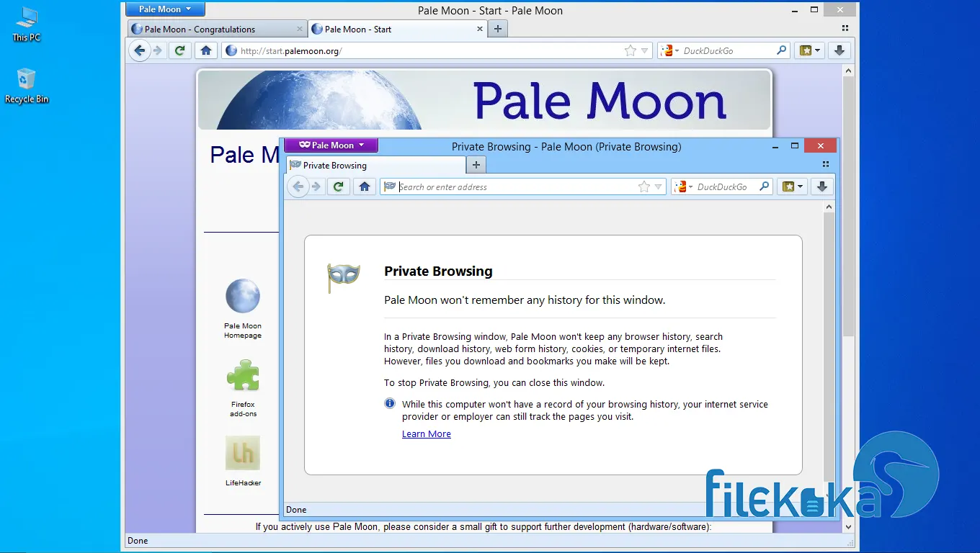Go forward in private window

click(316, 186)
